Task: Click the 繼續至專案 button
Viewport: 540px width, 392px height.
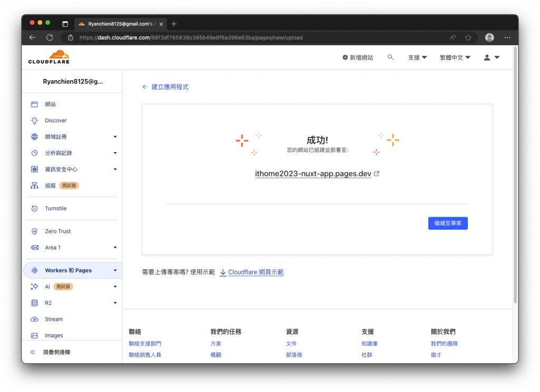Action: 448,223
